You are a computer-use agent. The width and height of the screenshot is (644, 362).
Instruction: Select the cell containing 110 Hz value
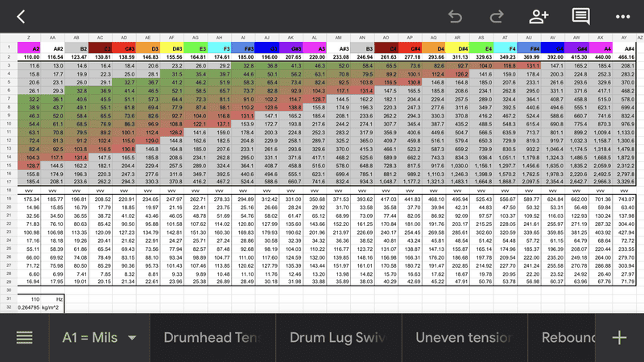(x=30, y=297)
